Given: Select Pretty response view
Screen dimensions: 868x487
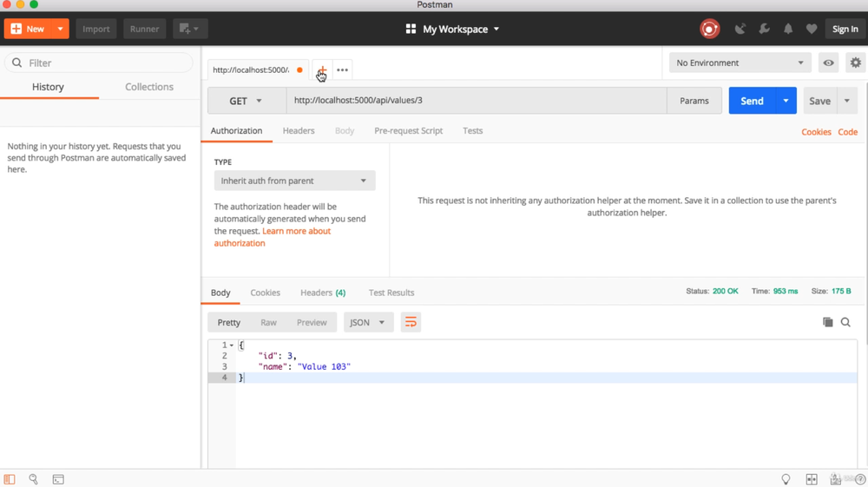Looking at the screenshot, I should coord(228,322).
